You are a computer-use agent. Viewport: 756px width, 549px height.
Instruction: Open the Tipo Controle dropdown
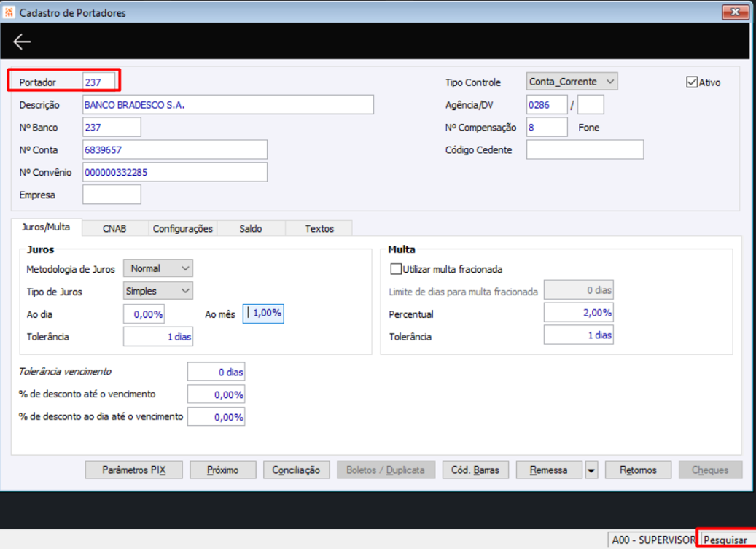(x=572, y=82)
